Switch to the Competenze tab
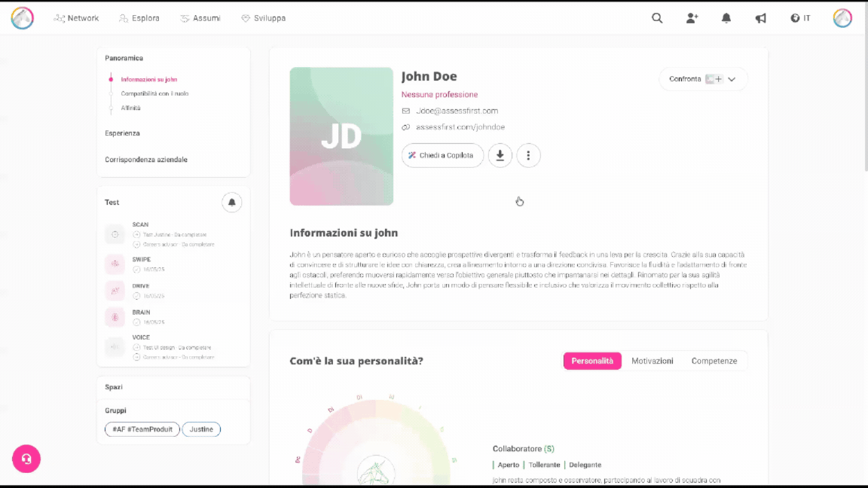 [x=714, y=361]
